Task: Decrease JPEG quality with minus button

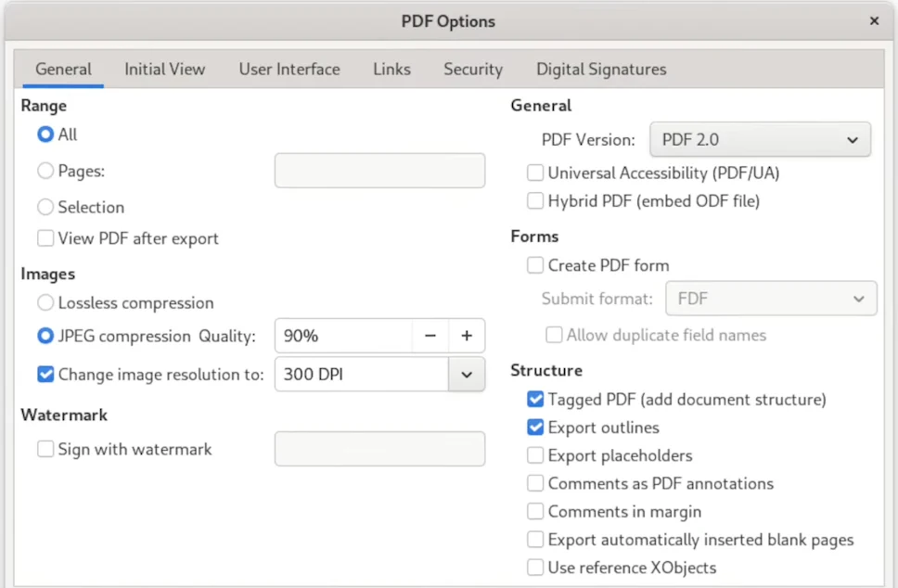Action: pyautogui.click(x=430, y=336)
